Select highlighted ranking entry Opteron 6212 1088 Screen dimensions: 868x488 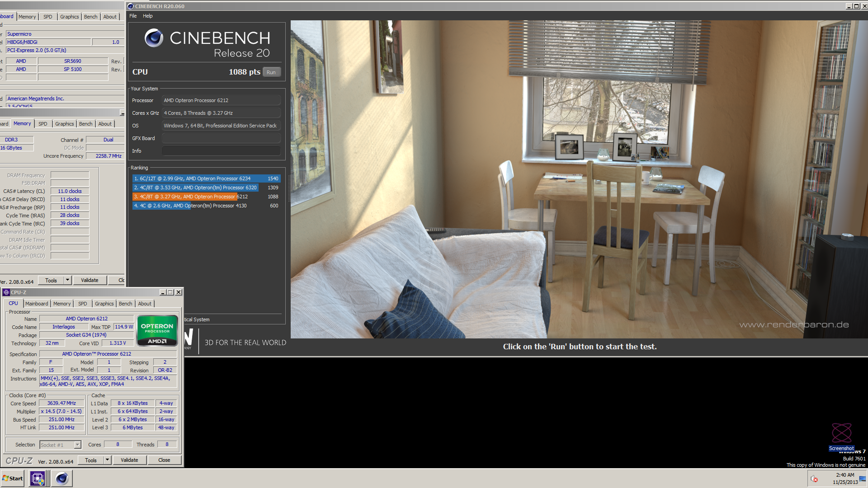[206, 197]
